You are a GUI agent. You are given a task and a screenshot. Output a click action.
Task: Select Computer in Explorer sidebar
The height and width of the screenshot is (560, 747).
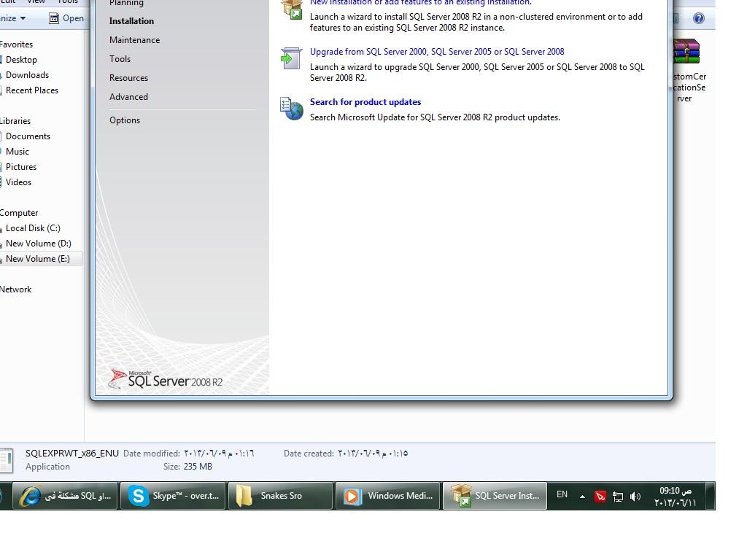pos(19,213)
